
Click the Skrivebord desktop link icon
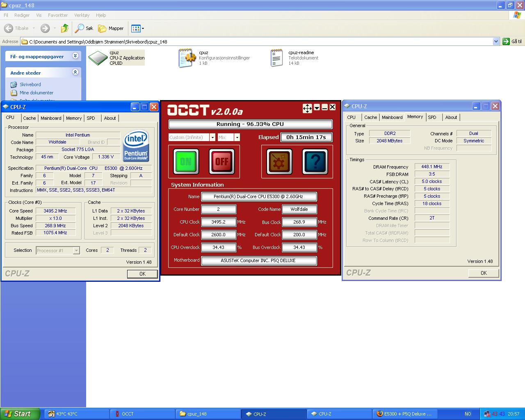coord(14,84)
